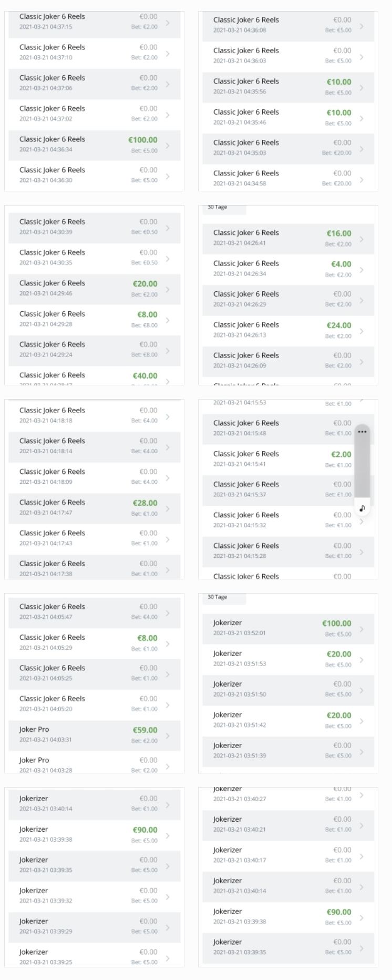Click the three-dots icon on the floating widget

point(362,432)
